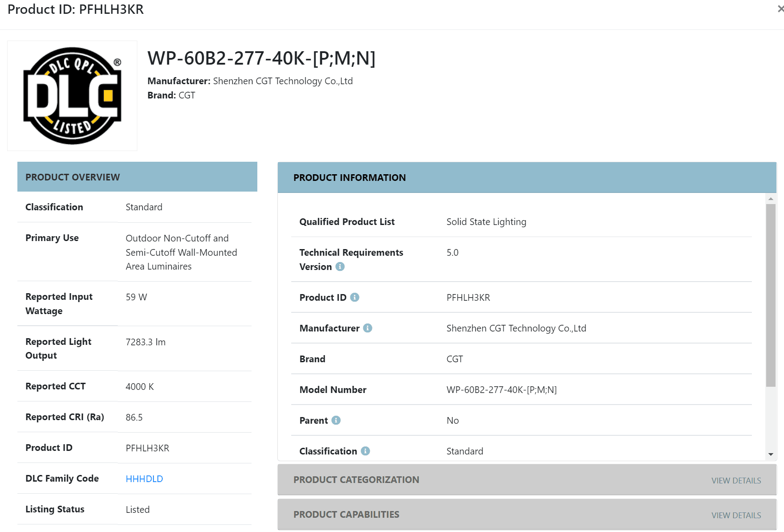Screen dimensions: 784x532
Task: Click the Model Number label
Action: 333,390
